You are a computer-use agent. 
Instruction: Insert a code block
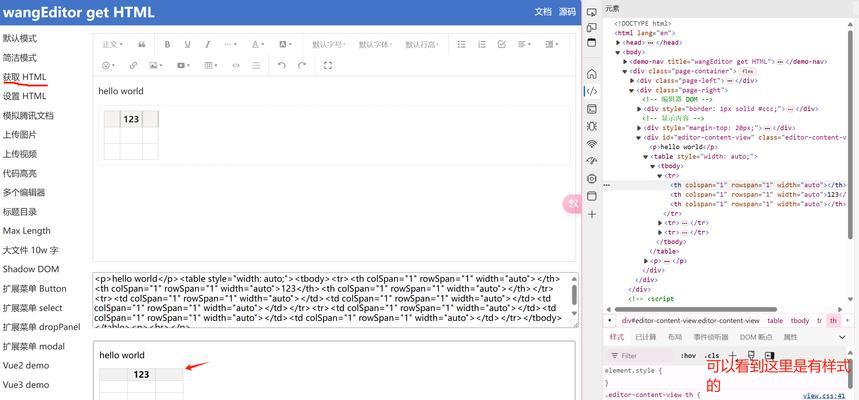point(236,65)
